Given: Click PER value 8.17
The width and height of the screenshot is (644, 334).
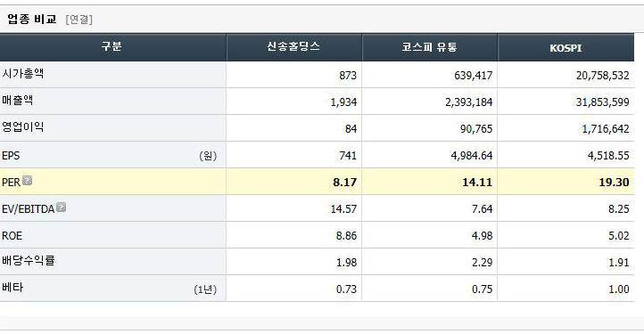Looking at the screenshot, I should 345,183.
